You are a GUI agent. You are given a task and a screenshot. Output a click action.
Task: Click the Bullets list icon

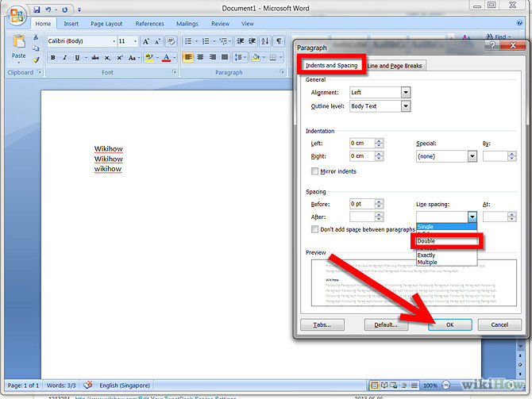(189, 41)
